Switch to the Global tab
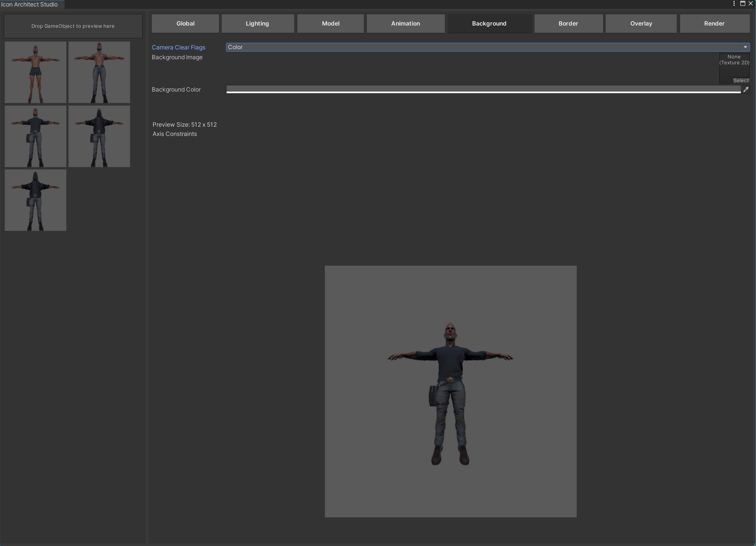 point(185,23)
